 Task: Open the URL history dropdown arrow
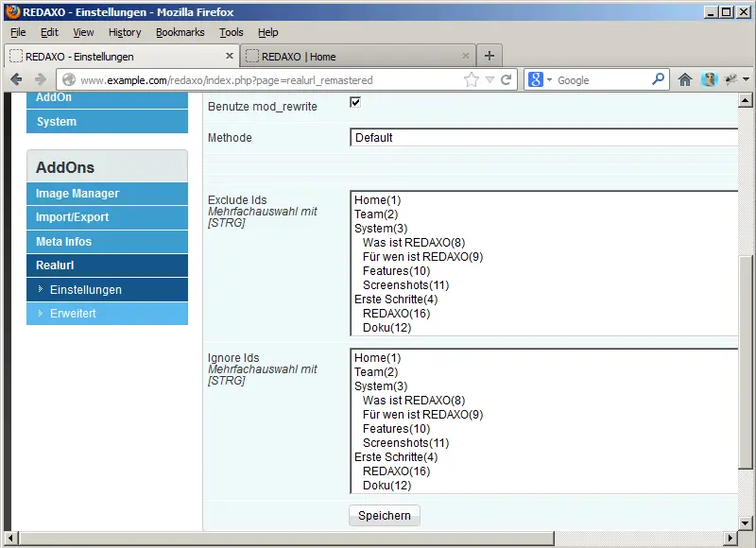(490, 79)
